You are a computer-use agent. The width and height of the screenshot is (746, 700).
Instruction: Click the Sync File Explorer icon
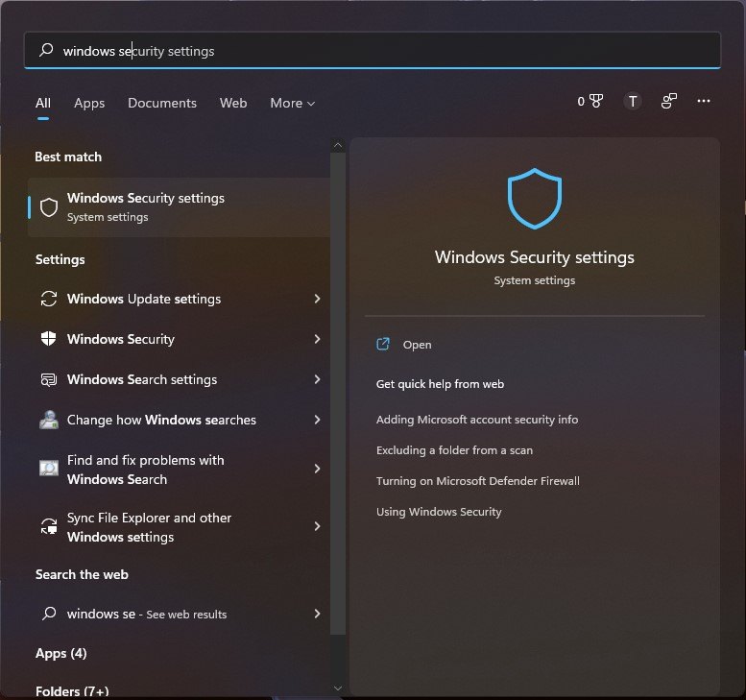coord(49,526)
